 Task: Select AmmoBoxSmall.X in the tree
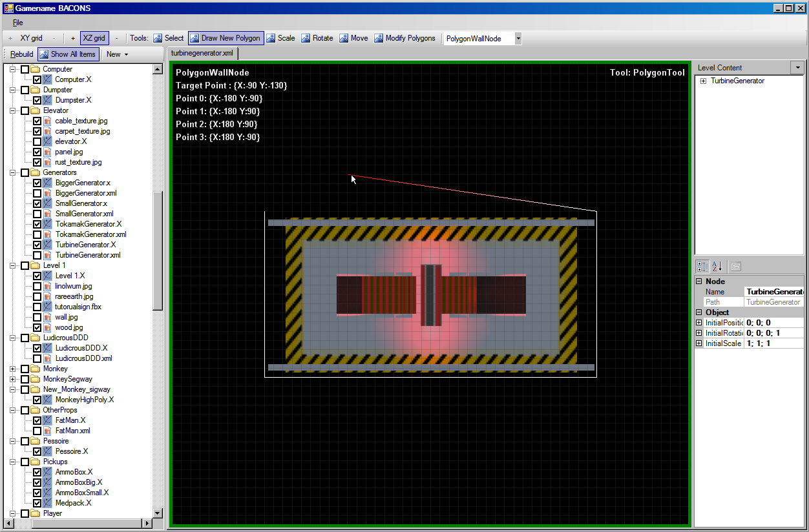tap(82, 493)
